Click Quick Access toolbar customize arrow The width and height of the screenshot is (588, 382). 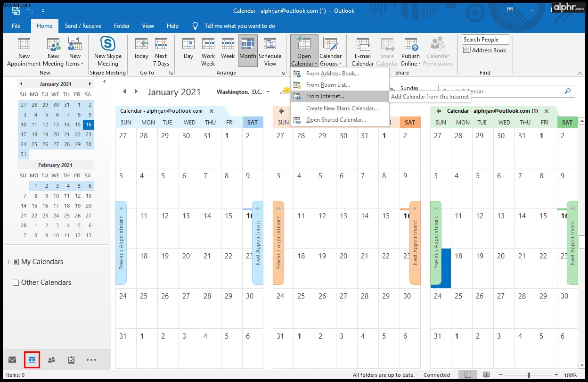[43, 10]
